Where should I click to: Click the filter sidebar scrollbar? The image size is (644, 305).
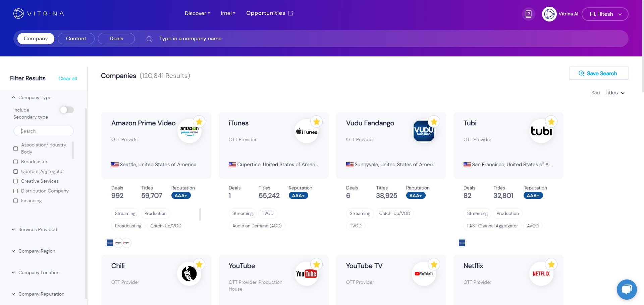tap(86, 203)
